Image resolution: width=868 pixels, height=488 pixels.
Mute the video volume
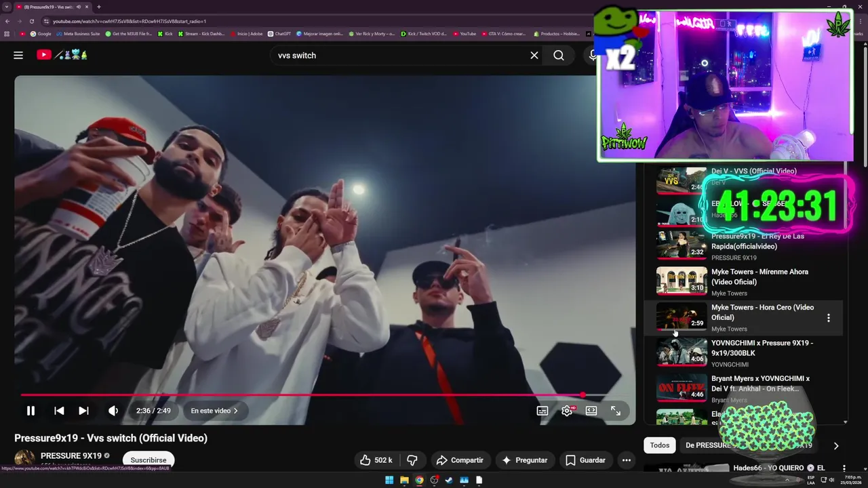point(113,411)
